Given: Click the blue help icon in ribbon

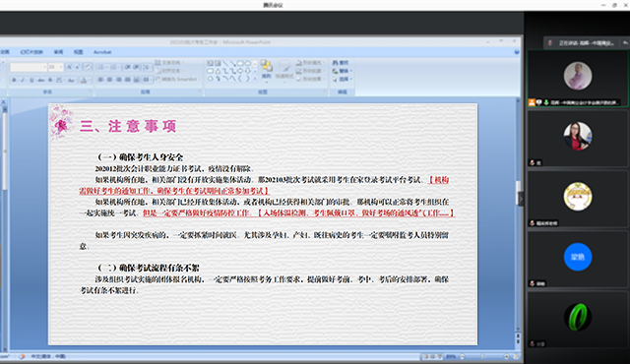Looking at the screenshot, I should pyautogui.click(x=517, y=52).
